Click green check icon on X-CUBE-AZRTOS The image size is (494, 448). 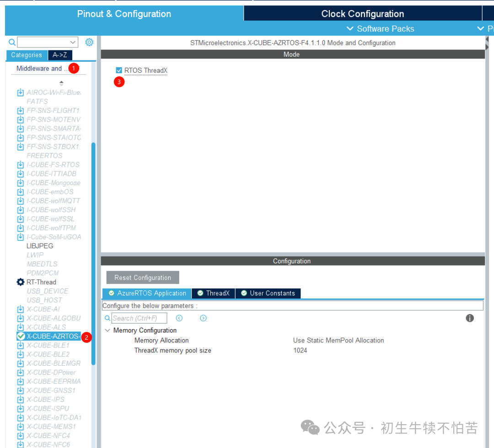pyautogui.click(x=21, y=336)
